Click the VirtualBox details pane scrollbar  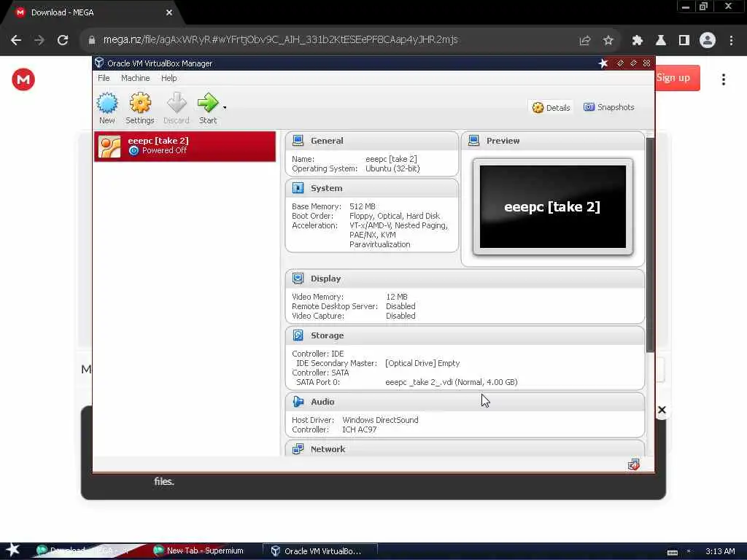point(650,245)
